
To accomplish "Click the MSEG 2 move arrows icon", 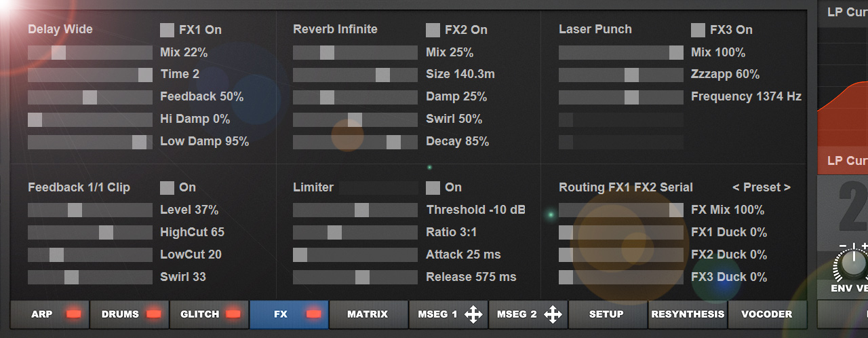I will click(553, 314).
